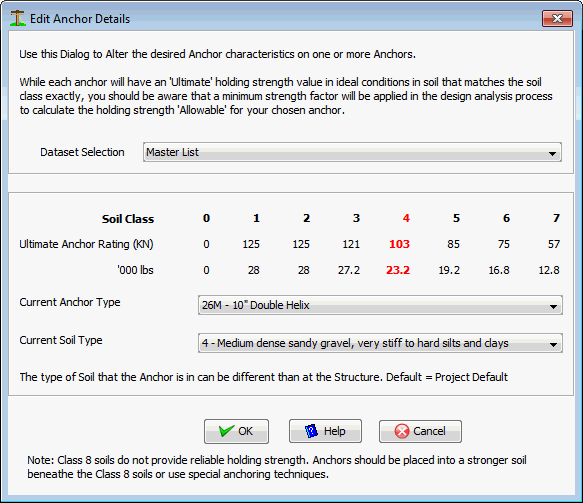Click the Ultimate Anchor Rating (KN) label
This screenshot has height=503, width=583.
pos(86,244)
